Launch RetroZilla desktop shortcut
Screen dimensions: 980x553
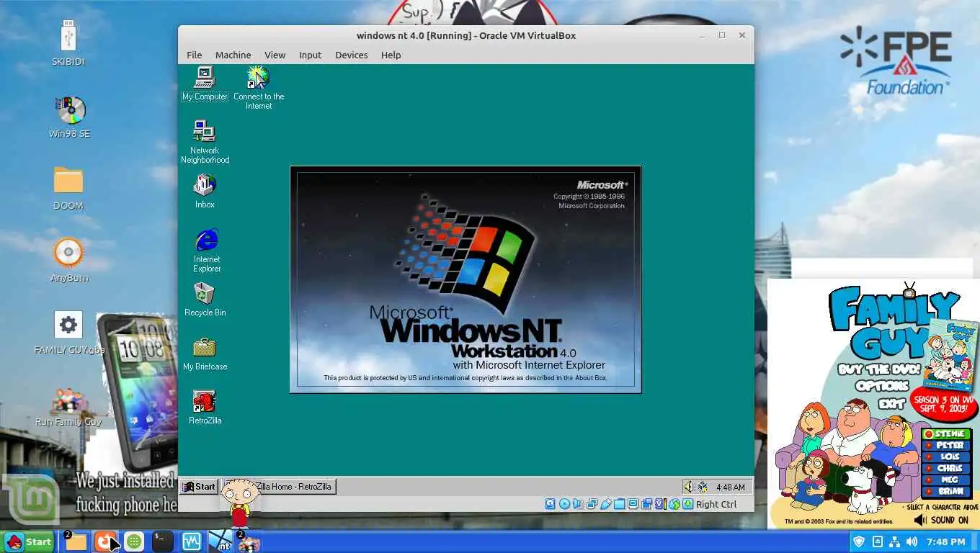tap(205, 407)
